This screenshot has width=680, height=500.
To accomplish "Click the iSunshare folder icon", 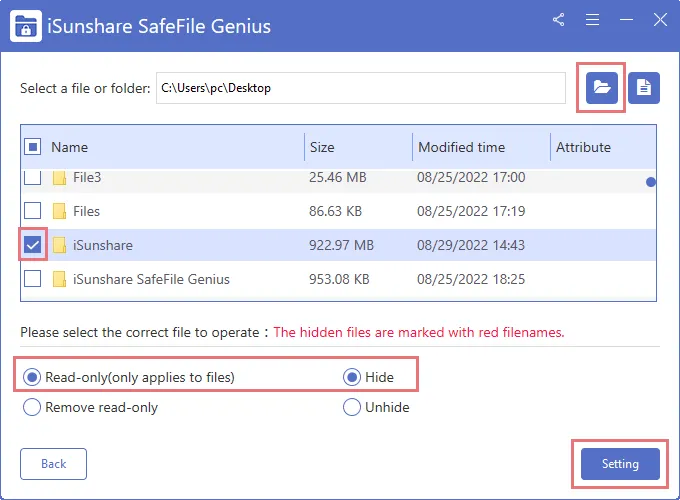I will pos(59,245).
